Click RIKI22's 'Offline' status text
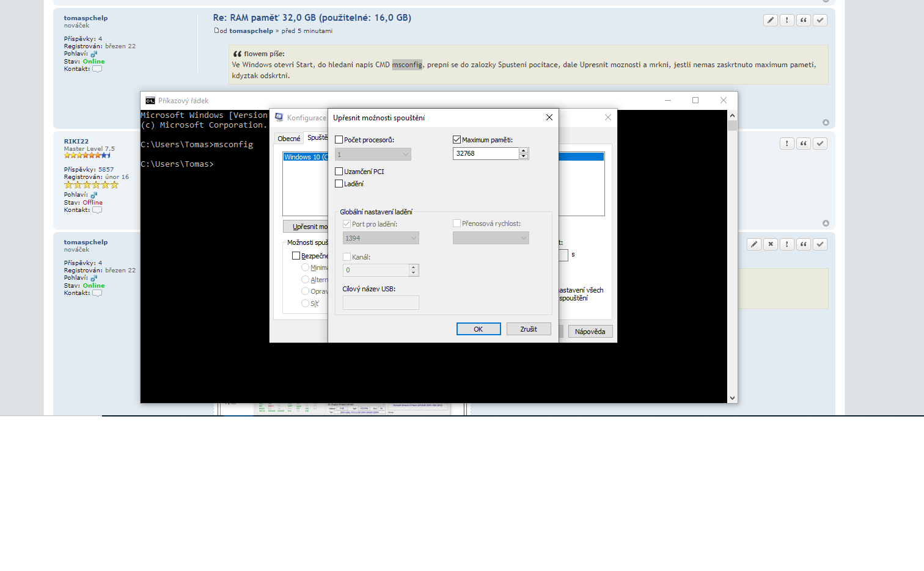Image resolution: width=924 pixels, height=571 pixels. pyautogui.click(x=93, y=203)
